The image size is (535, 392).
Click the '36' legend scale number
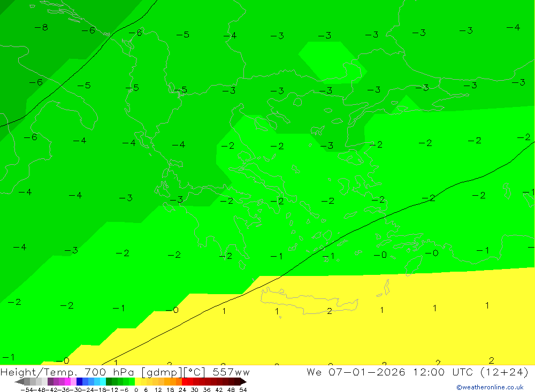pyautogui.click(x=207, y=390)
